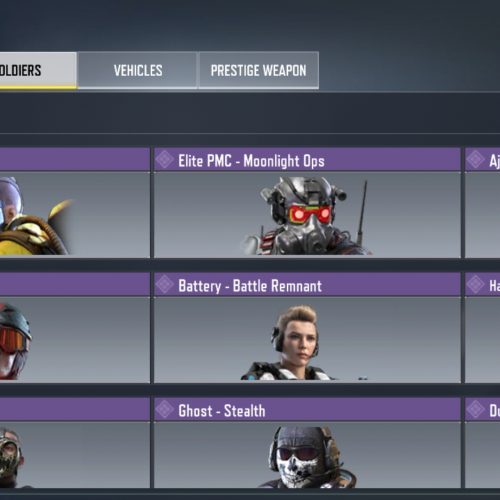Open the partially visible Ha skin card

pyautogui.click(x=482, y=328)
